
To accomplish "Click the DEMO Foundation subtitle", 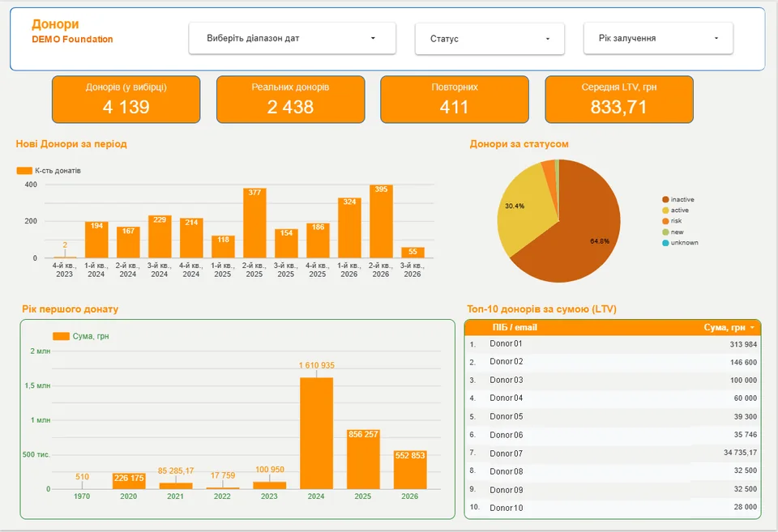I will point(72,39).
